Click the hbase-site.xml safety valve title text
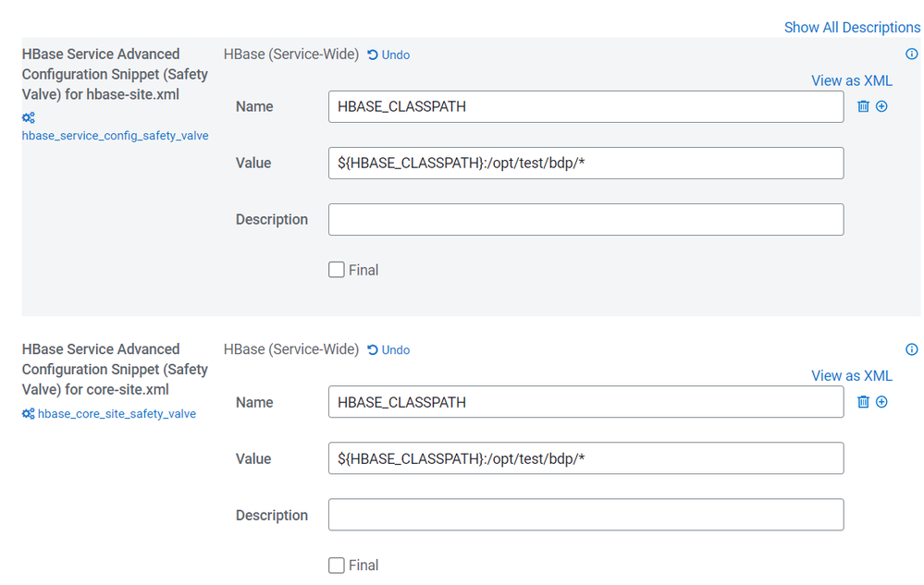The width and height of the screenshot is (924, 585). pos(115,74)
